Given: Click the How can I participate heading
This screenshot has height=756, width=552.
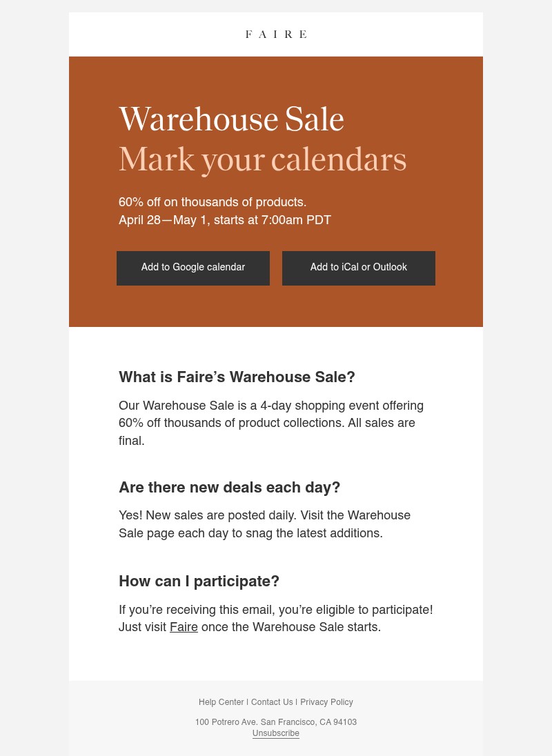Looking at the screenshot, I should coord(199,581).
